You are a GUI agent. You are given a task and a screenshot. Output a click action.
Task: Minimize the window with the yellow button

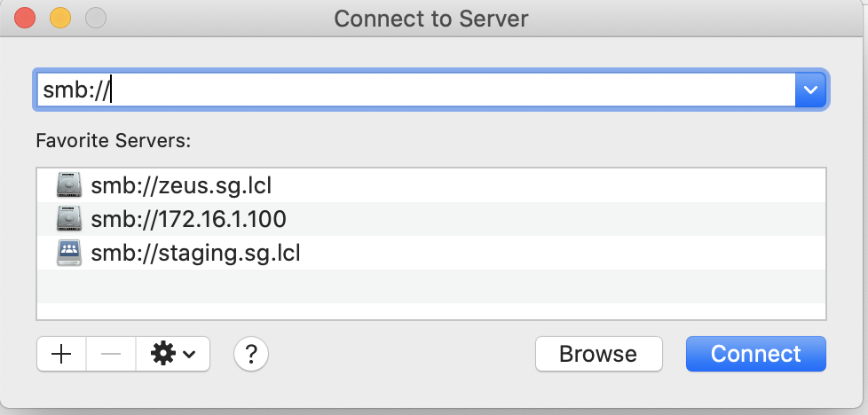[59, 19]
